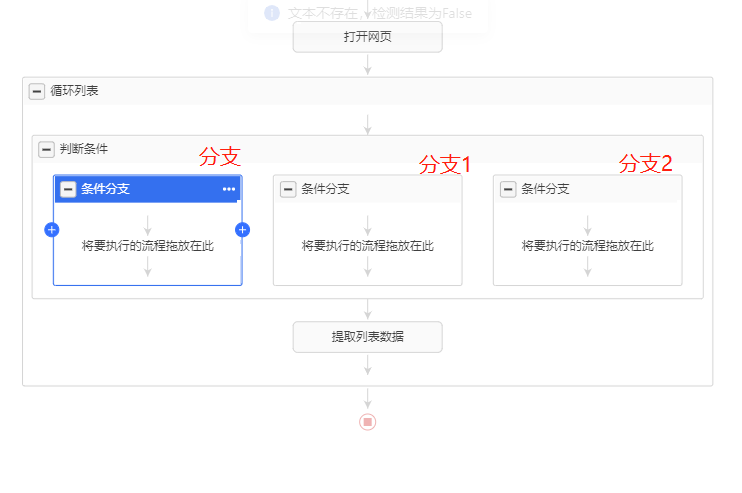Viewport: 742px width, 493px height.
Task: Select the 提取列表数据 step
Action: [x=368, y=337]
